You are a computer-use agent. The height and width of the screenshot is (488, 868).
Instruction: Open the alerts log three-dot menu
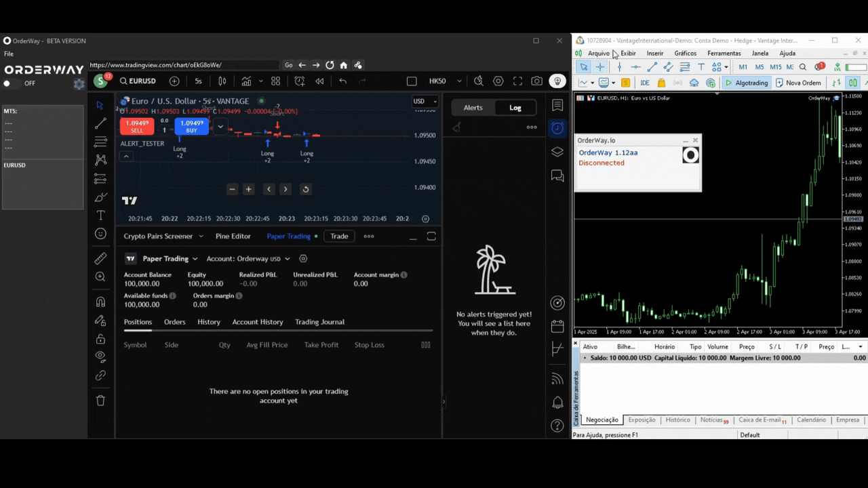[532, 127]
